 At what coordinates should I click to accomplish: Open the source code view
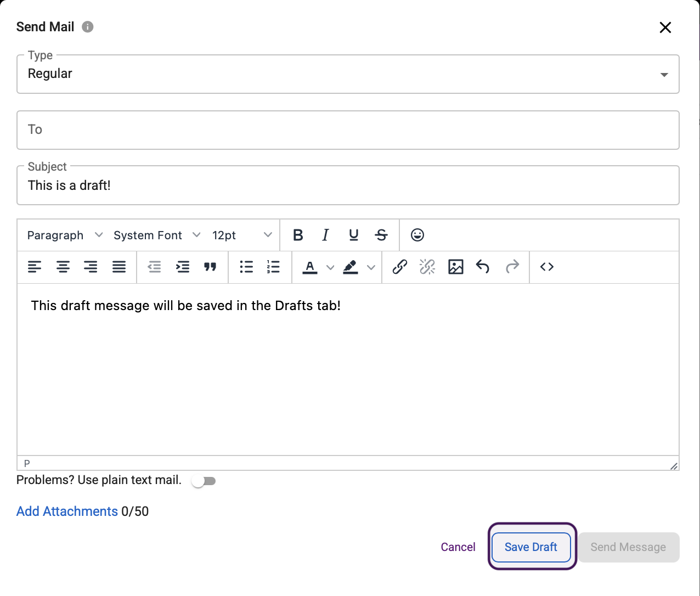coord(547,267)
